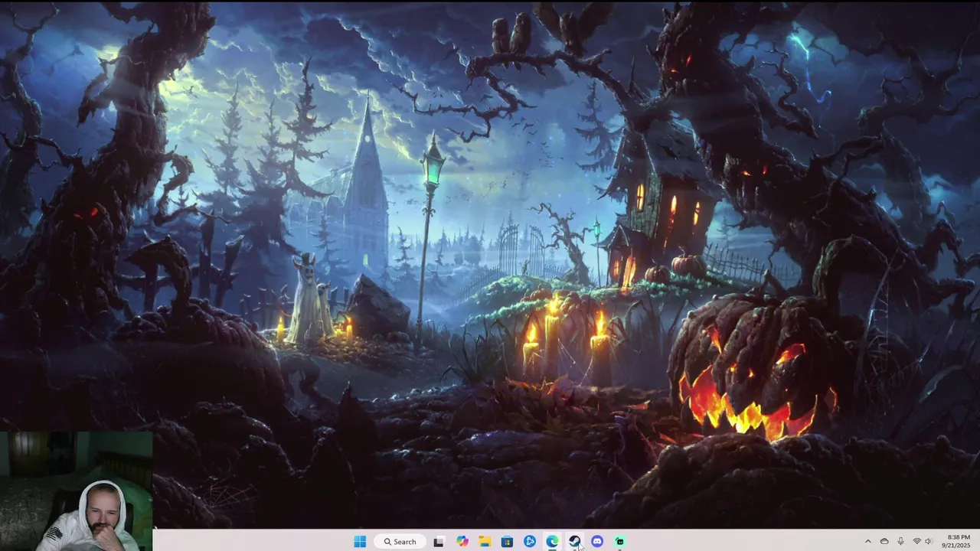Open Steam from the taskbar

(575, 541)
